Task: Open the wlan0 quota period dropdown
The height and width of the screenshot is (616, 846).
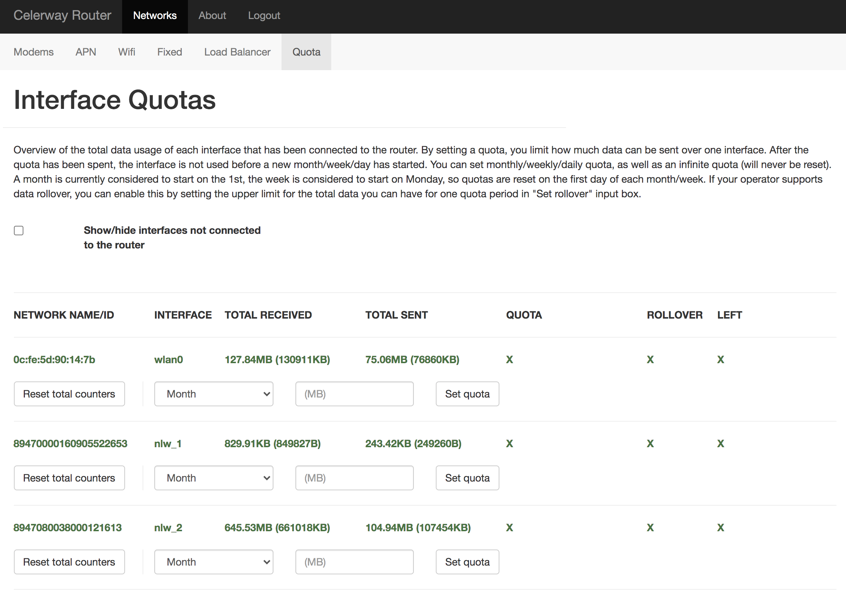Action: click(x=214, y=394)
